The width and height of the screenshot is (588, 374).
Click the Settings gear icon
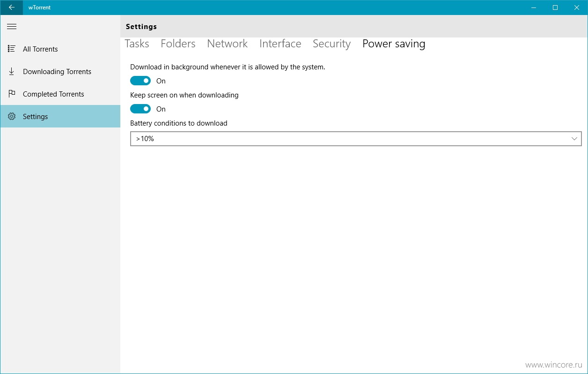click(12, 116)
